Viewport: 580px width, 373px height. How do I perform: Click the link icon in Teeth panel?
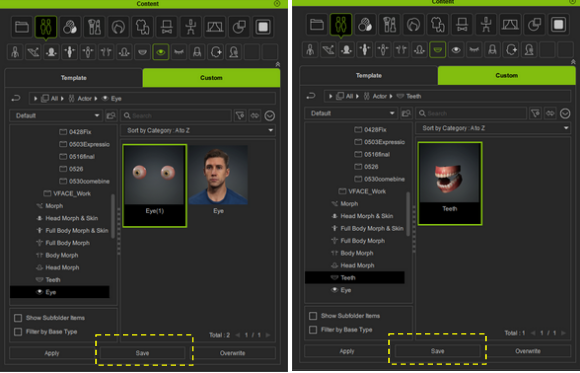[x=550, y=114]
